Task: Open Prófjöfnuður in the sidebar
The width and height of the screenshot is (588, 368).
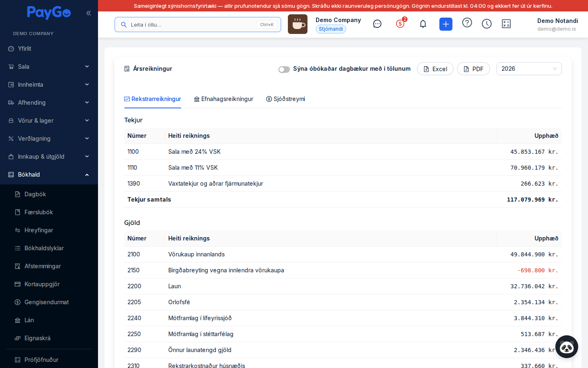Action: coord(49,360)
